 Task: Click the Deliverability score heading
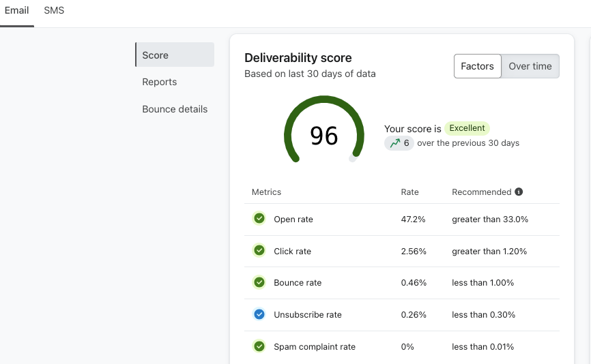coord(298,58)
